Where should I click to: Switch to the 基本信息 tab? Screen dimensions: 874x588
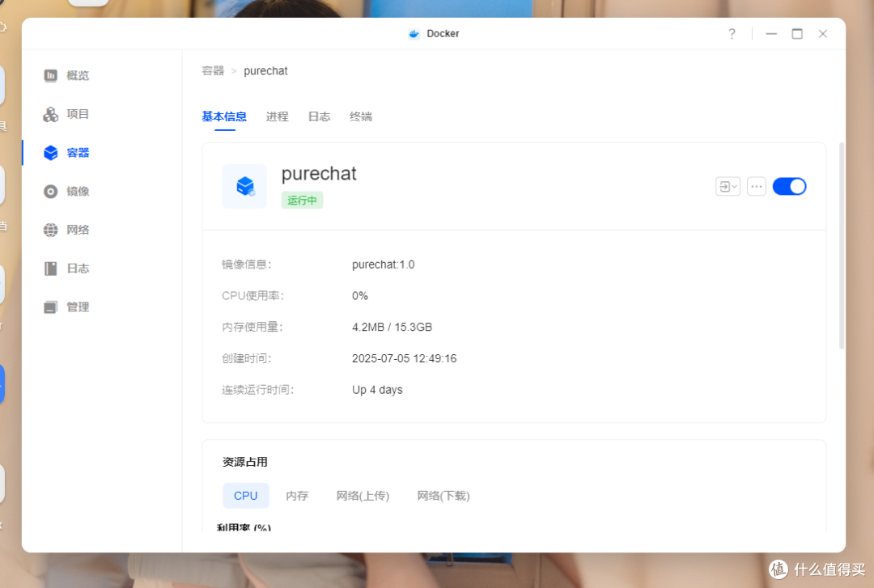point(224,116)
